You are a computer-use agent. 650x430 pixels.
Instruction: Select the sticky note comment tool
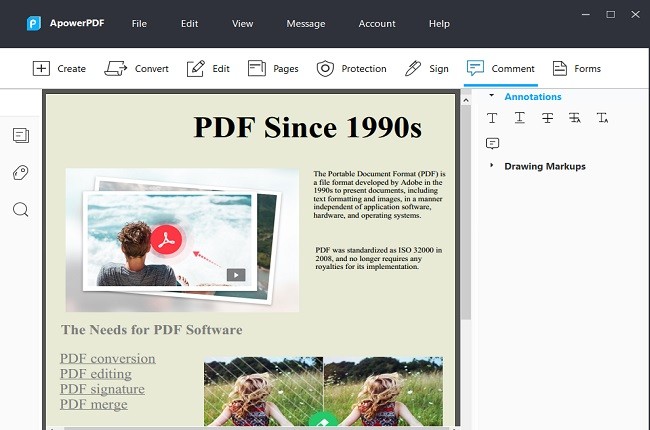click(x=492, y=143)
